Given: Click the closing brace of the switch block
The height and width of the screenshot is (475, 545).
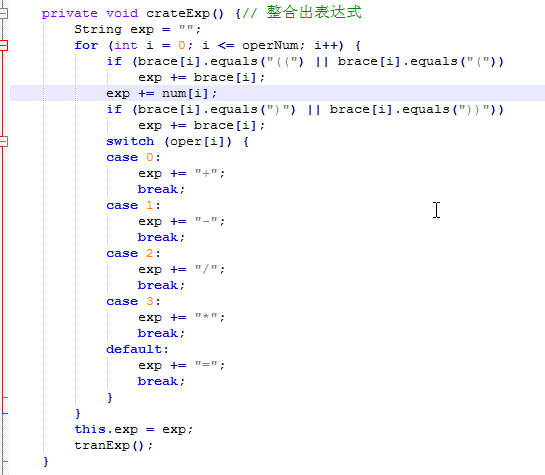Looking at the screenshot, I should 110,398.
